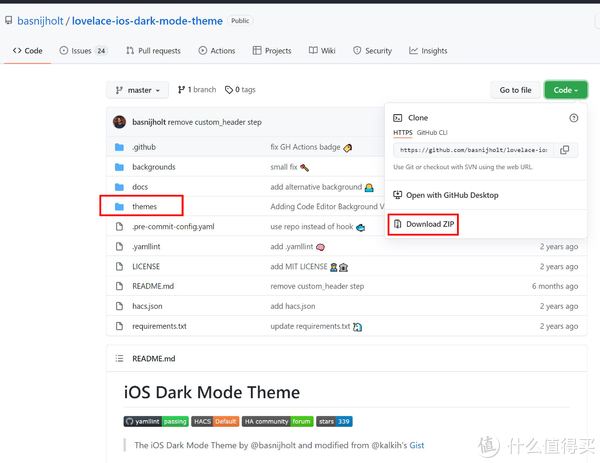
Task: Click the file icon for .yamllint
Action: point(119,246)
